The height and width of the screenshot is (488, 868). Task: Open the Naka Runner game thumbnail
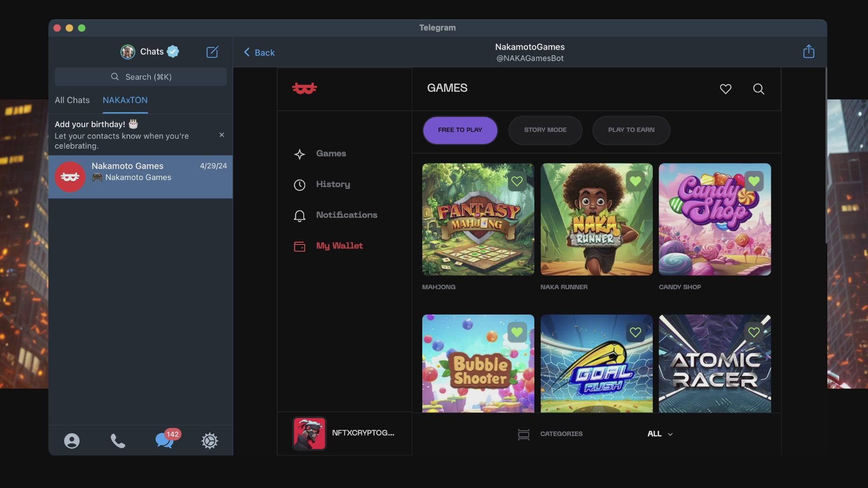pyautogui.click(x=596, y=220)
